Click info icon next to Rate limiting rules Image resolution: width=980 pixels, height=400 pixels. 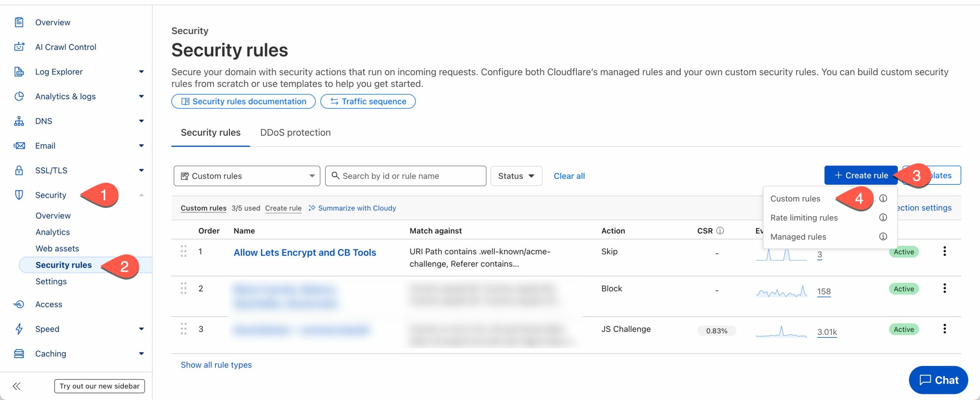(x=883, y=218)
